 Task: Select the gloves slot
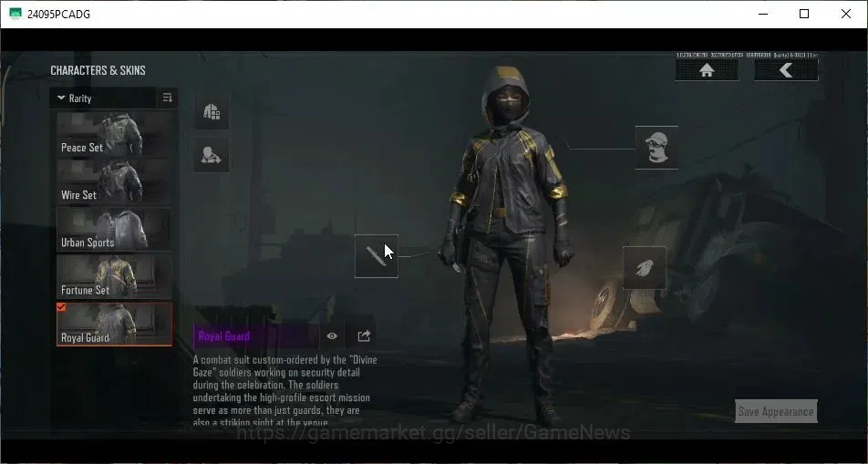[645, 268]
